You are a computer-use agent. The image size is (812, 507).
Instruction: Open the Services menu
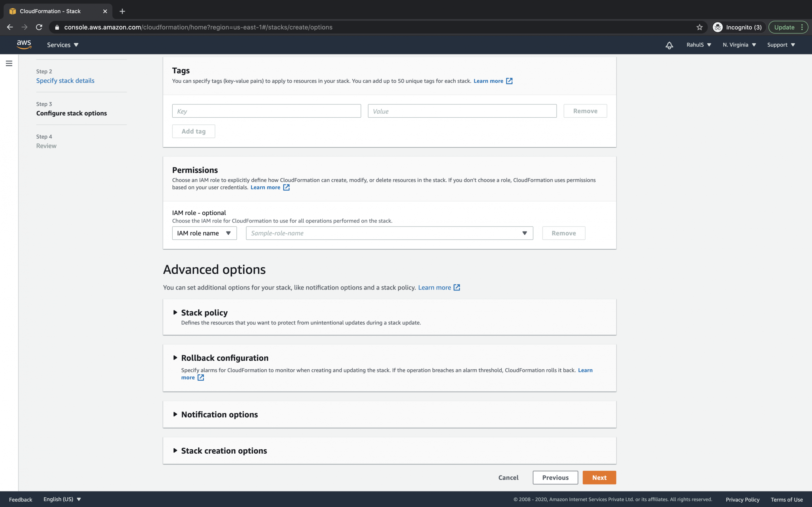tap(62, 45)
